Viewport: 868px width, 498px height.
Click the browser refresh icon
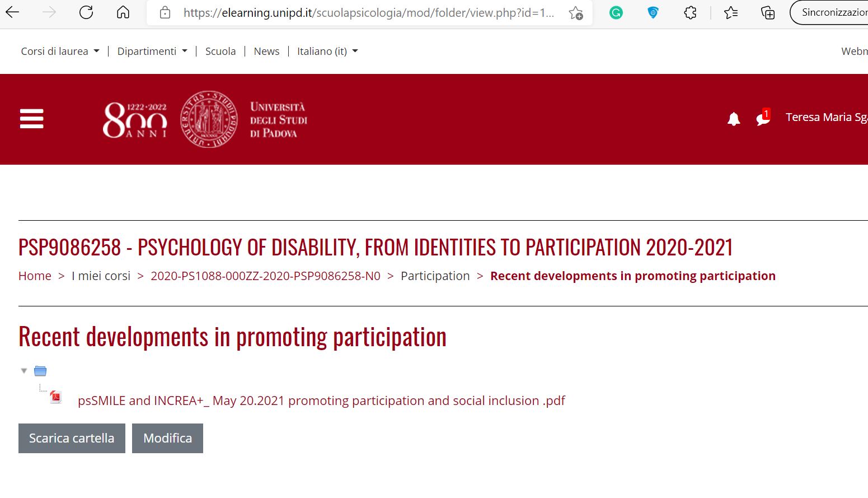pos(86,12)
